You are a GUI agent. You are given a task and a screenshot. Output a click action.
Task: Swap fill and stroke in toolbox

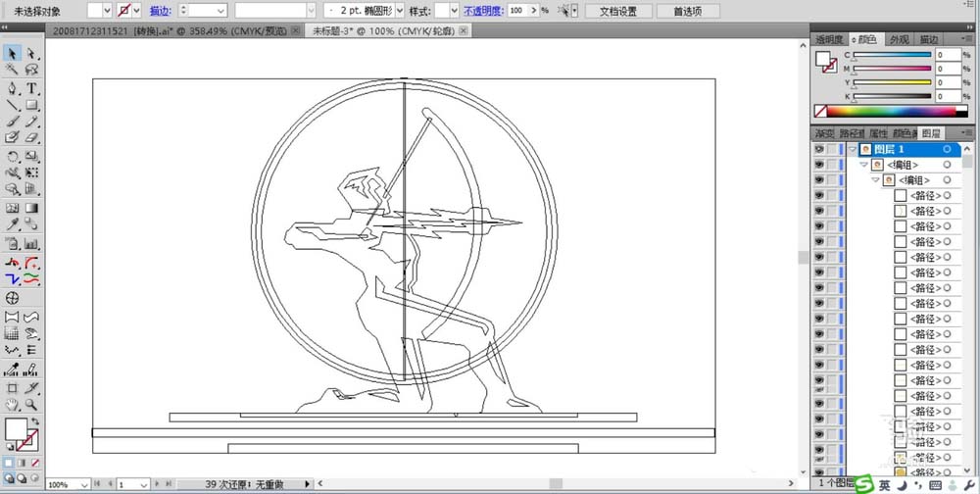click(x=35, y=421)
